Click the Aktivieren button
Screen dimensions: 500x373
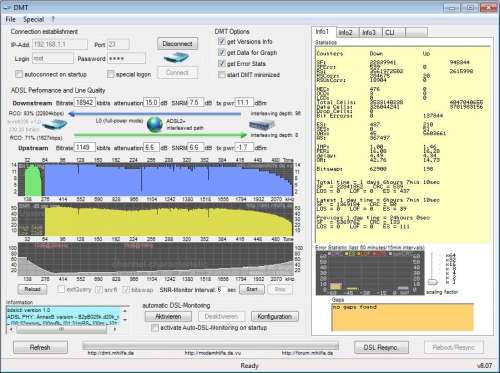pos(168,316)
